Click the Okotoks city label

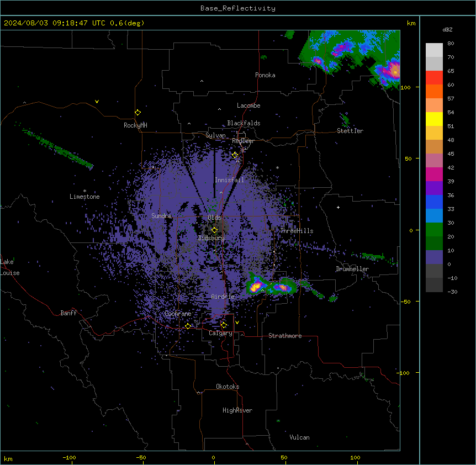coord(228,387)
